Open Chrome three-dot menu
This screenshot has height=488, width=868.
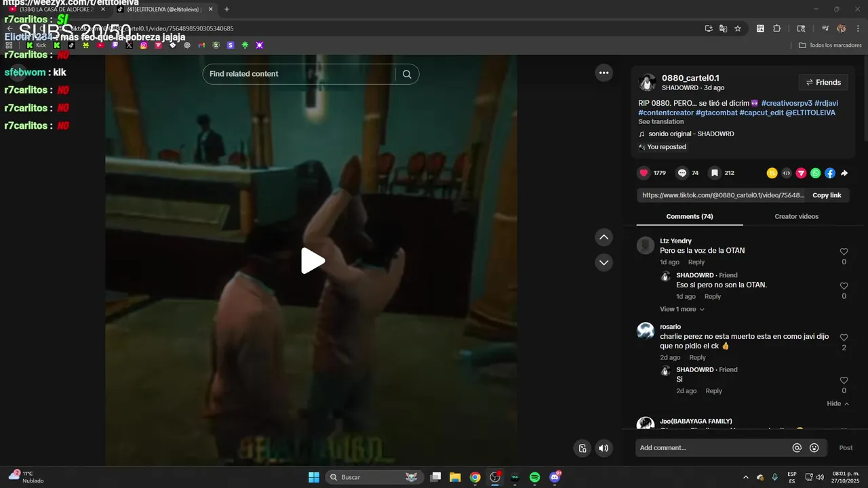tap(858, 28)
